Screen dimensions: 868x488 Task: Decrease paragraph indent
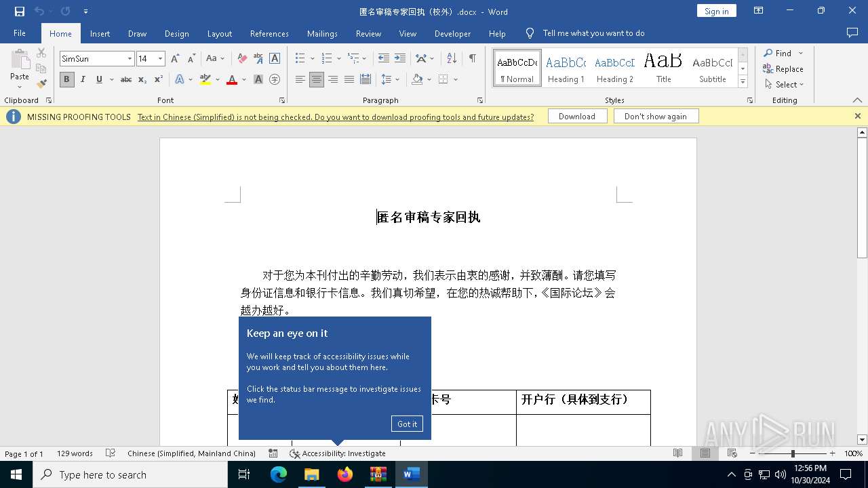(384, 59)
